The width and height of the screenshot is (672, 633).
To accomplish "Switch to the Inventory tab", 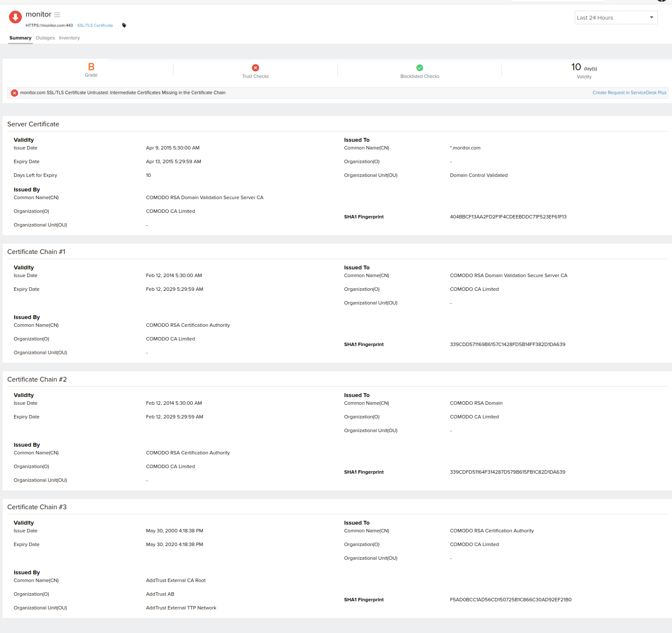I will pos(69,38).
